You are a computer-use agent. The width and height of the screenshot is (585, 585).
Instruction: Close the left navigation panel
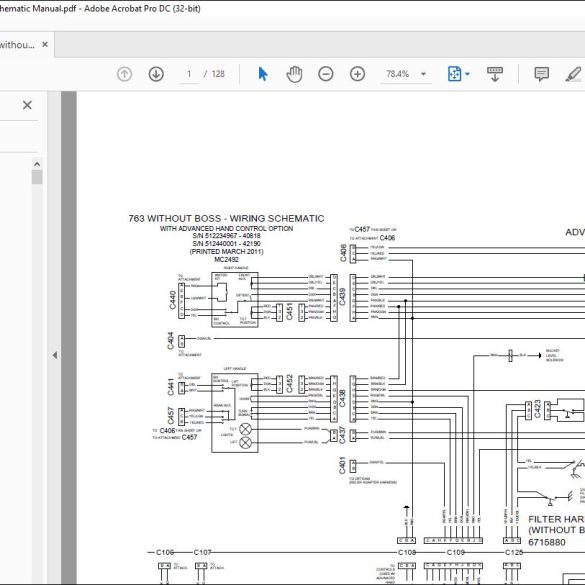tap(27, 105)
